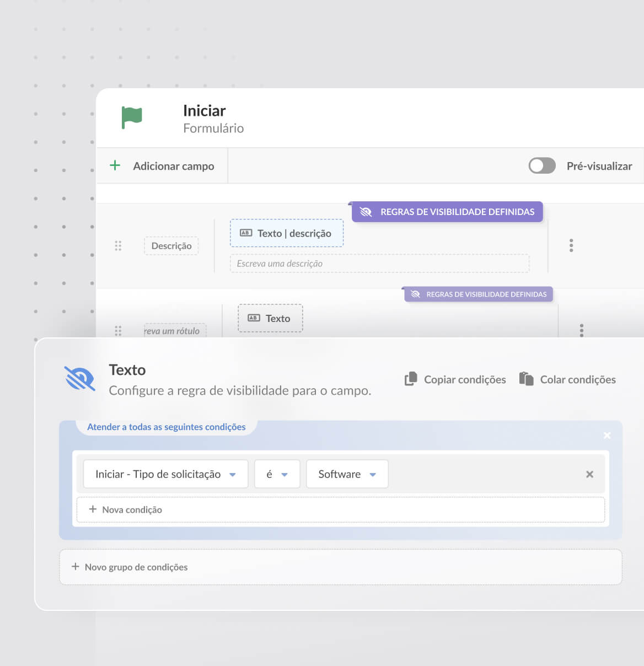The width and height of the screenshot is (644, 666).
Task: Click the Colar condições clipboard icon
Action: click(x=526, y=379)
